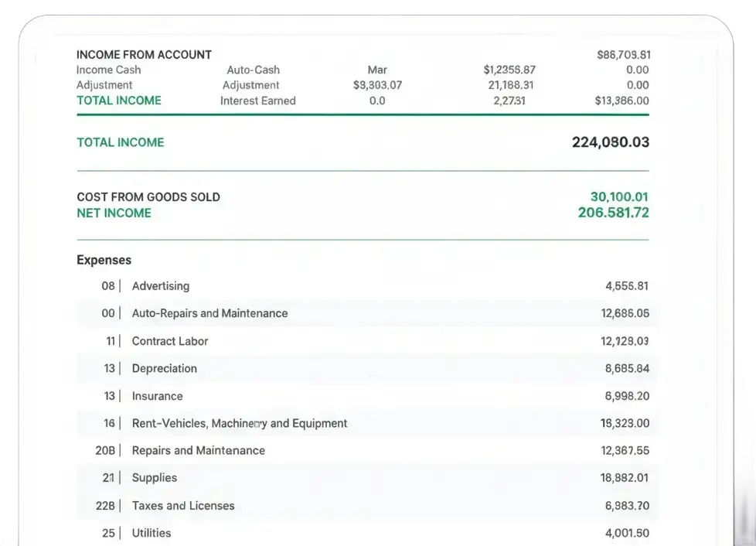Image resolution: width=756 pixels, height=546 pixels.
Task: Select the Advertising expense row
Action: point(161,286)
